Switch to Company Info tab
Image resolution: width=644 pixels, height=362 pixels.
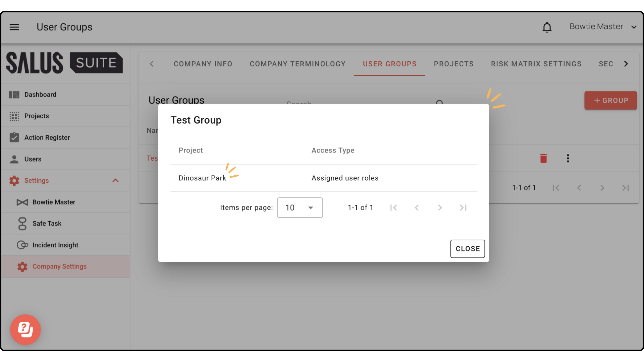coord(203,64)
